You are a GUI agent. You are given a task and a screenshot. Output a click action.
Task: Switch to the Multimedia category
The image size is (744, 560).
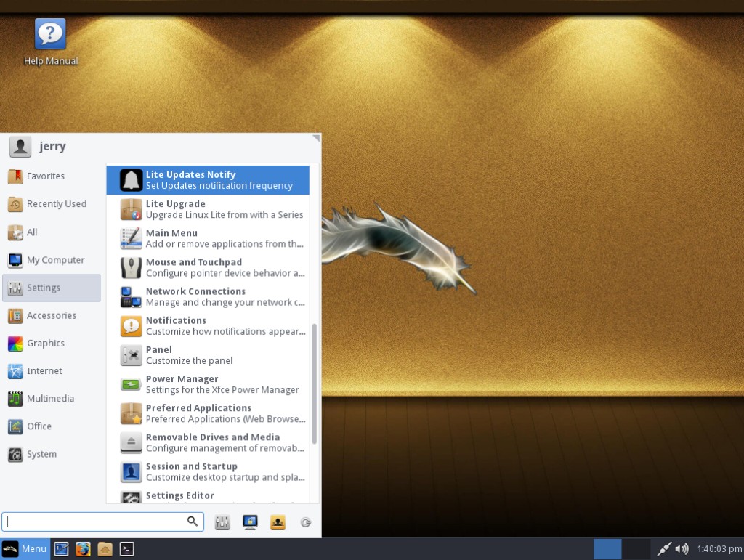click(50, 398)
